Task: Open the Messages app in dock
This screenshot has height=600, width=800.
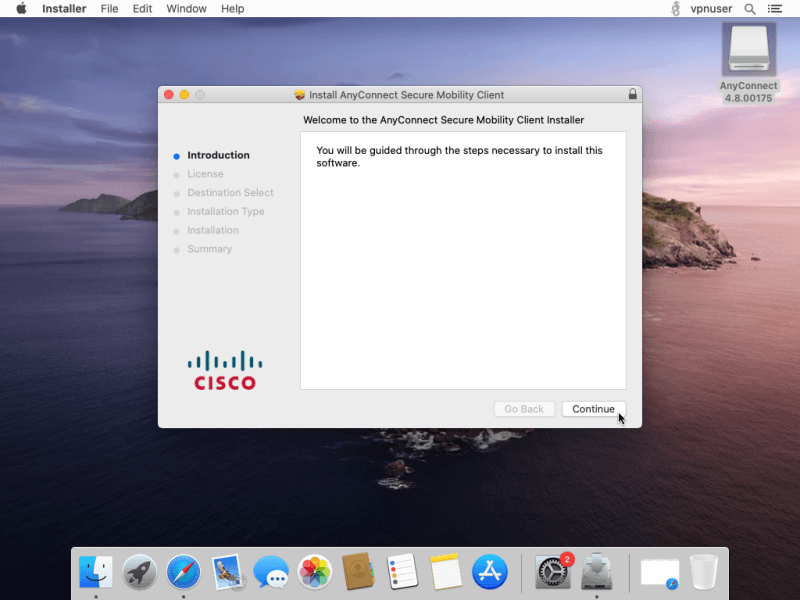Action: click(271, 572)
